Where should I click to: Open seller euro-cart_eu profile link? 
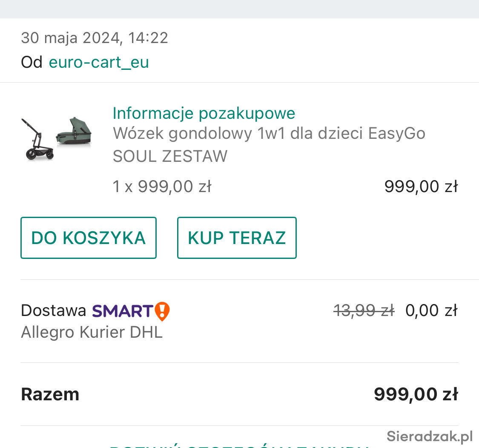pos(99,62)
